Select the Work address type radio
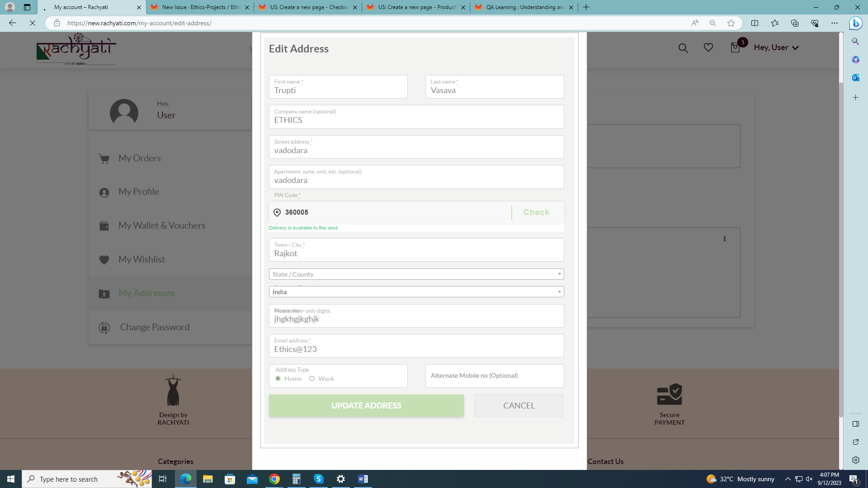Screen dimensions: 868x488 click(x=312, y=379)
